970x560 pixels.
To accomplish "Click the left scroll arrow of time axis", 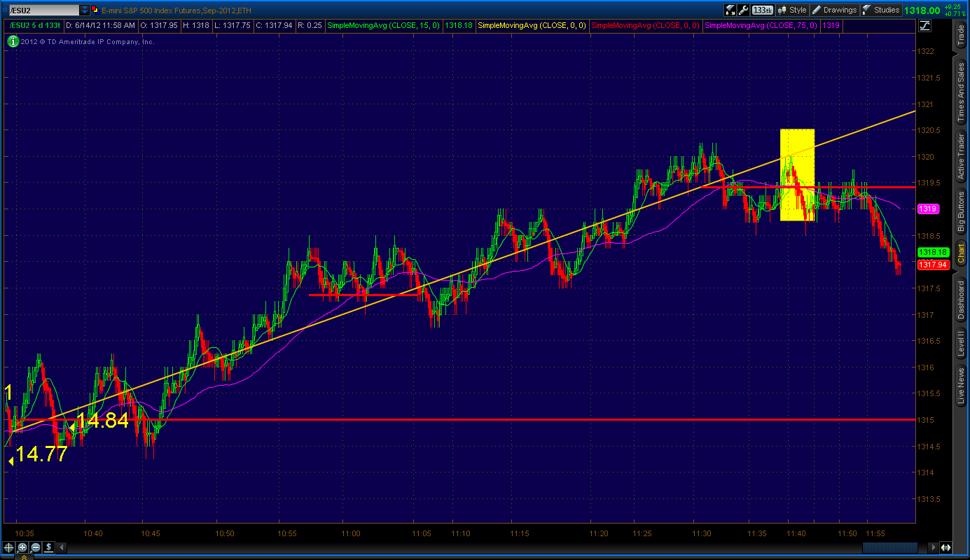I will tap(61, 547).
